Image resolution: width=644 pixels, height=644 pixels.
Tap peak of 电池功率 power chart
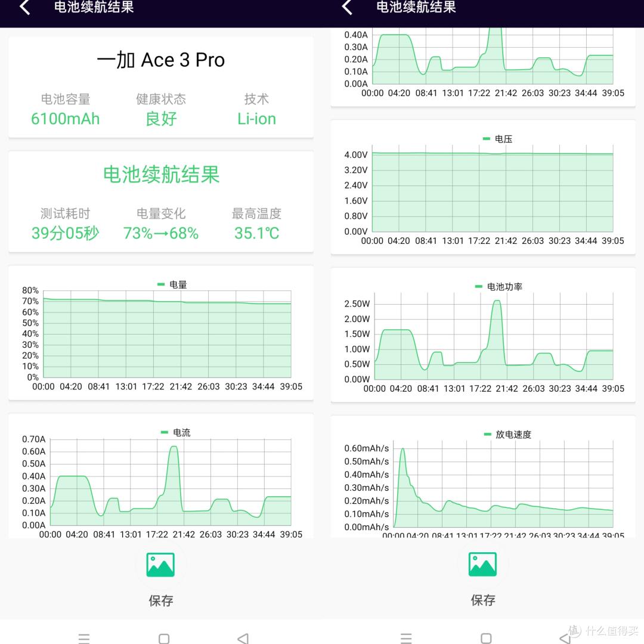coord(497,301)
